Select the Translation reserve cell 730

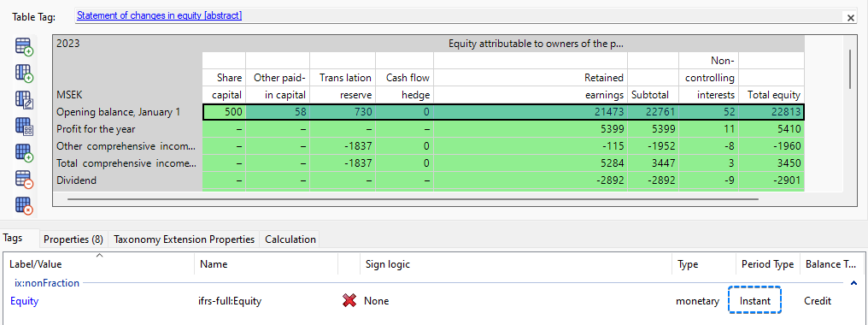click(x=343, y=112)
